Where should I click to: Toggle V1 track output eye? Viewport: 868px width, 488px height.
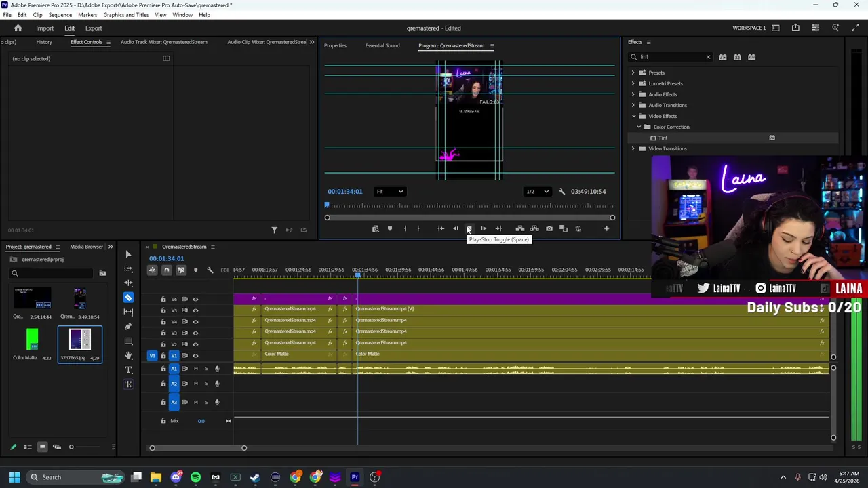(195, 355)
